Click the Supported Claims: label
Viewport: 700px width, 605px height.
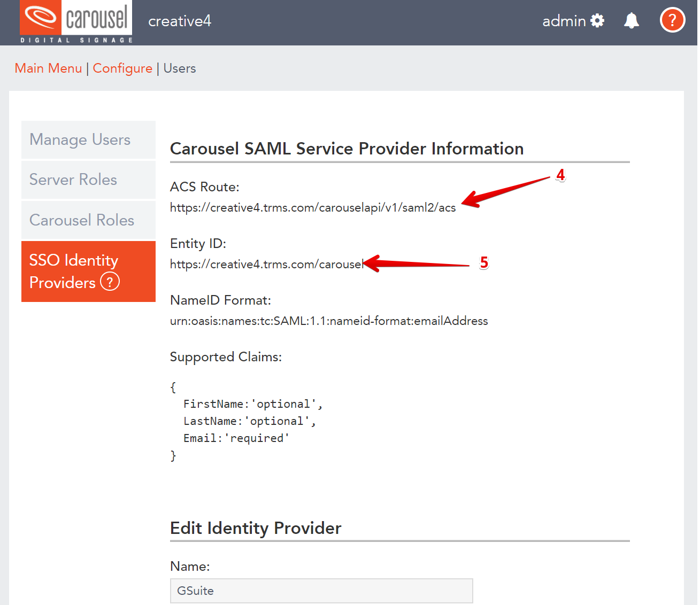pyautogui.click(x=226, y=357)
